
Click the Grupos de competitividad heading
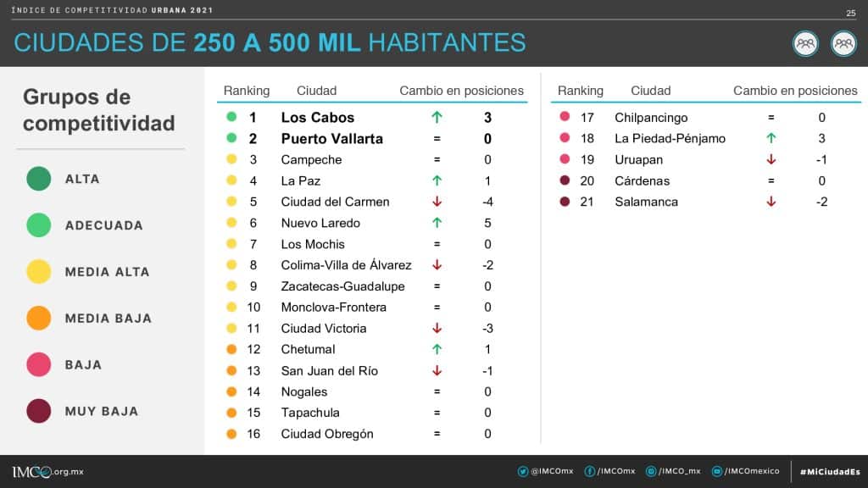[x=98, y=110]
